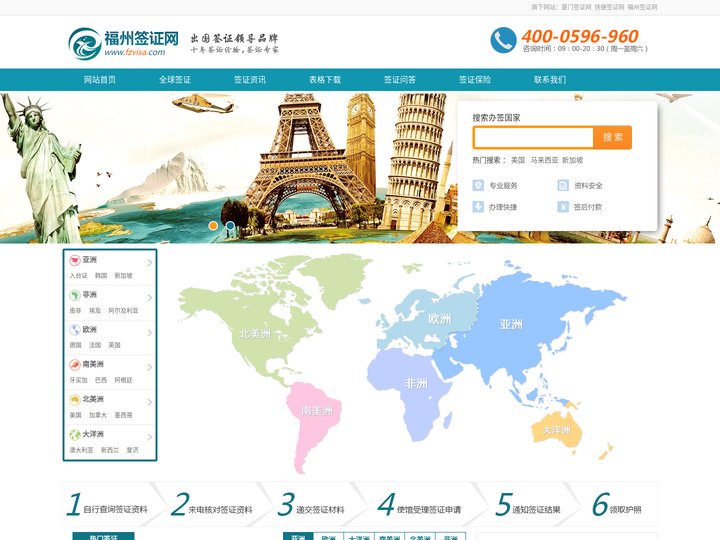The height and width of the screenshot is (540, 720).
Task: Open the 福州签证网 top link
Action: tap(642, 7)
